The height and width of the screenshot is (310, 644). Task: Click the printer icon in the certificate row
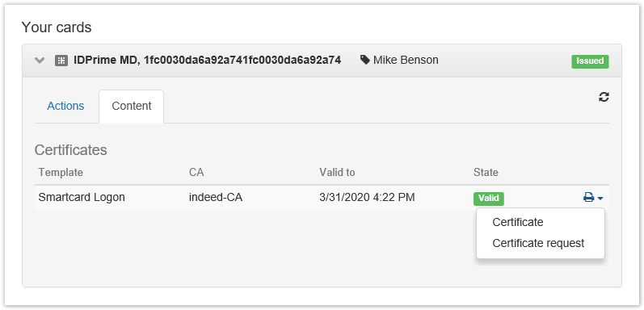point(588,198)
